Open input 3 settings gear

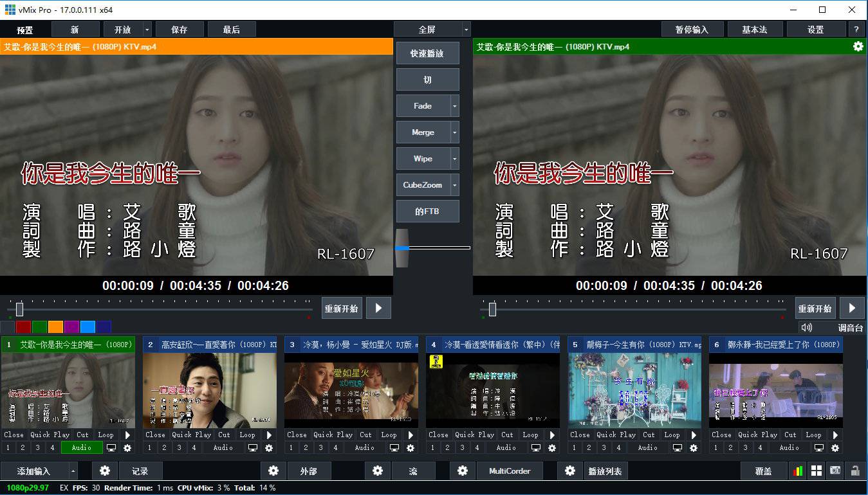(x=410, y=447)
